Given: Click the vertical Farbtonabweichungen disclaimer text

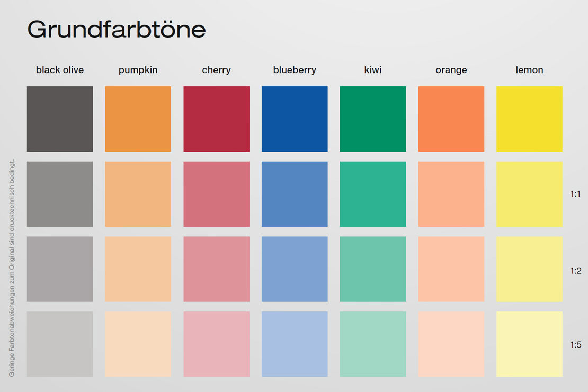Looking at the screenshot, I should tap(12, 268).
